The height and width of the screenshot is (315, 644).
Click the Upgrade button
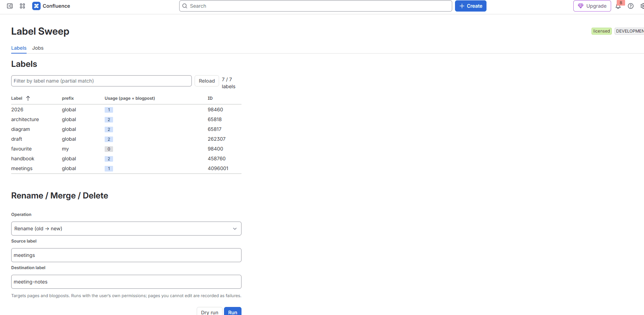592,6
